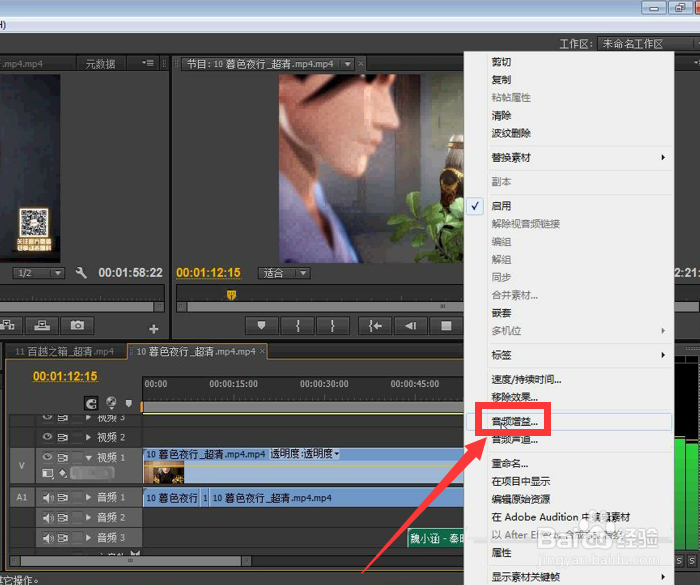Click the Set Display Style icon on Video 1
The width and height of the screenshot is (700, 585).
tap(48, 473)
